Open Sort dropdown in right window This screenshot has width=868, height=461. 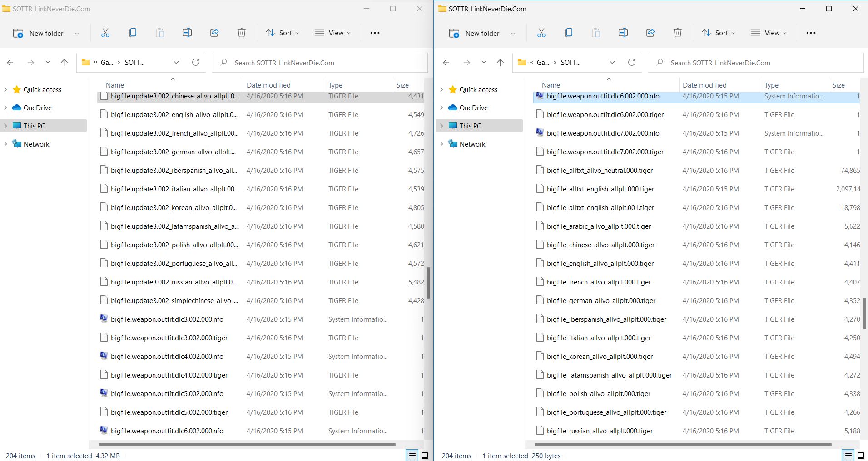(718, 33)
